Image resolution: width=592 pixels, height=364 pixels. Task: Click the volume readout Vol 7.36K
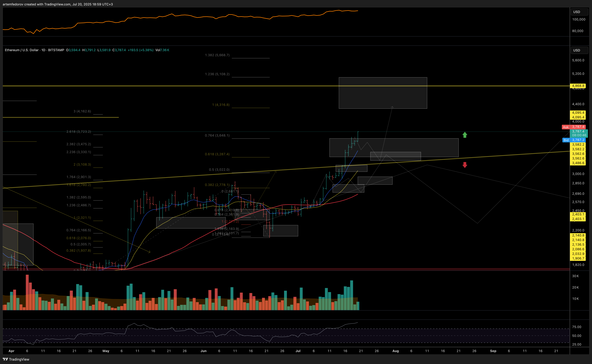point(162,50)
